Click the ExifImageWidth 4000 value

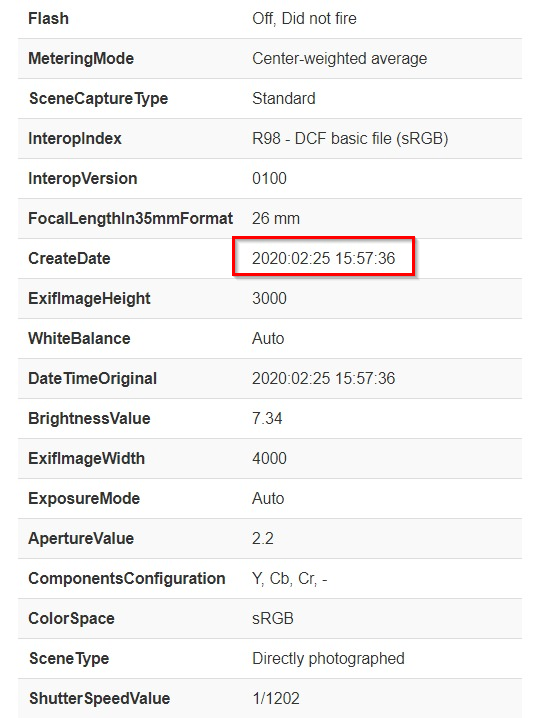[269, 458]
